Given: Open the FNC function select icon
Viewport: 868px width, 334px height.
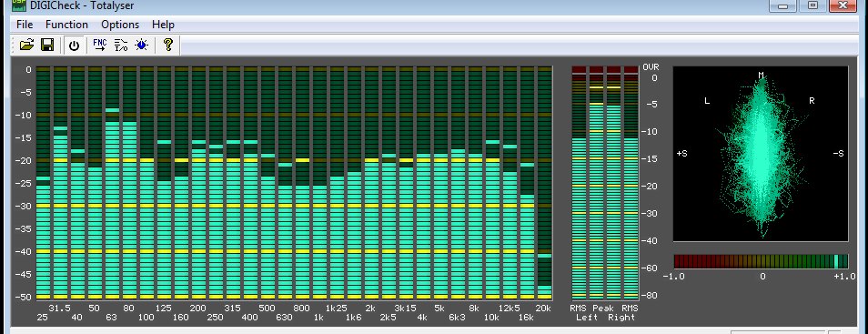Looking at the screenshot, I should point(100,45).
